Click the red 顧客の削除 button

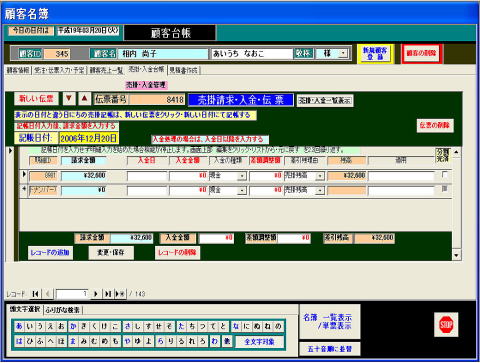pyautogui.click(x=421, y=53)
